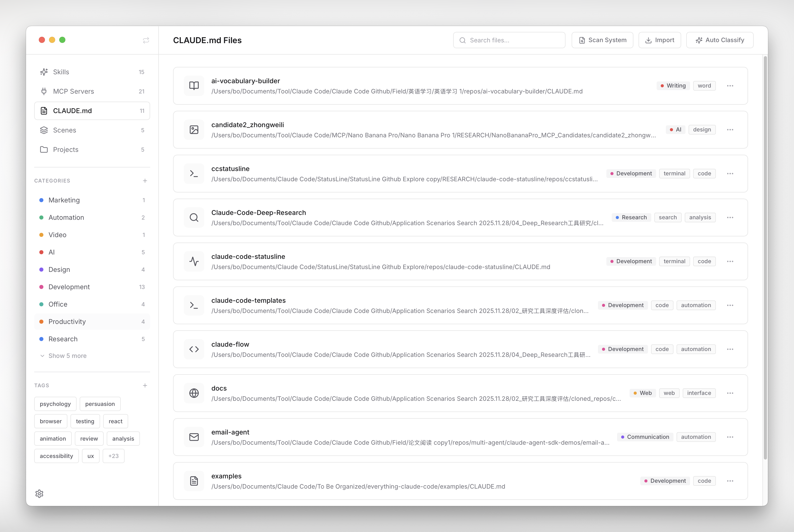Screen dimensions: 794x532
Task: Expand the +23 hidden tags
Action: [113, 456]
